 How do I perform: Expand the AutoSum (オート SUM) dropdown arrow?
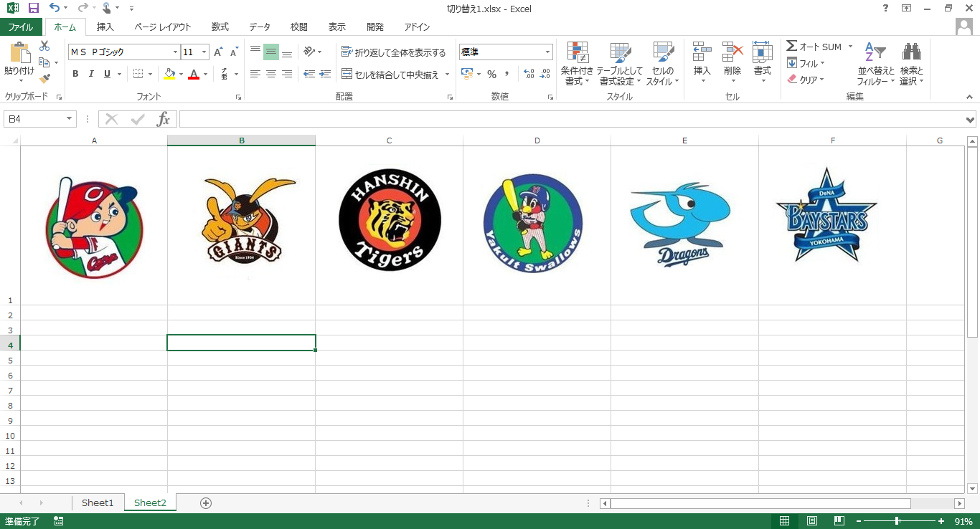[851, 47]
